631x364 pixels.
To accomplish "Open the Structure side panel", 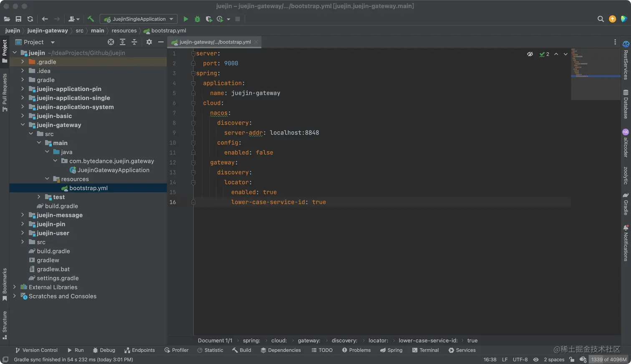I will (5, 325).
